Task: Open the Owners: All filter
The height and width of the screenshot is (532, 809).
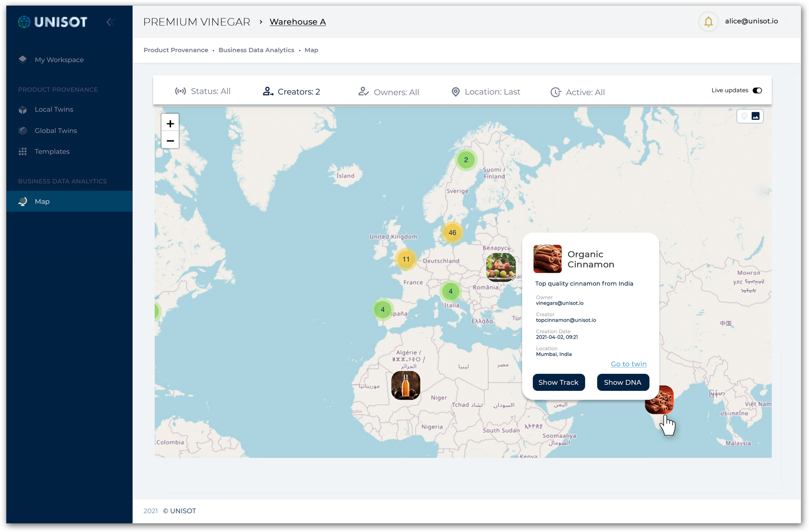Action: click(389, 92)
